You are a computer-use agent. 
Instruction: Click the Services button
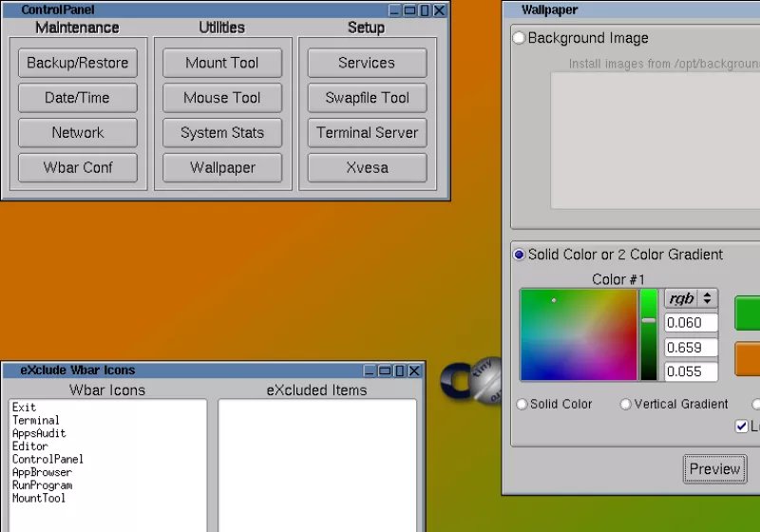click(367, 63)
